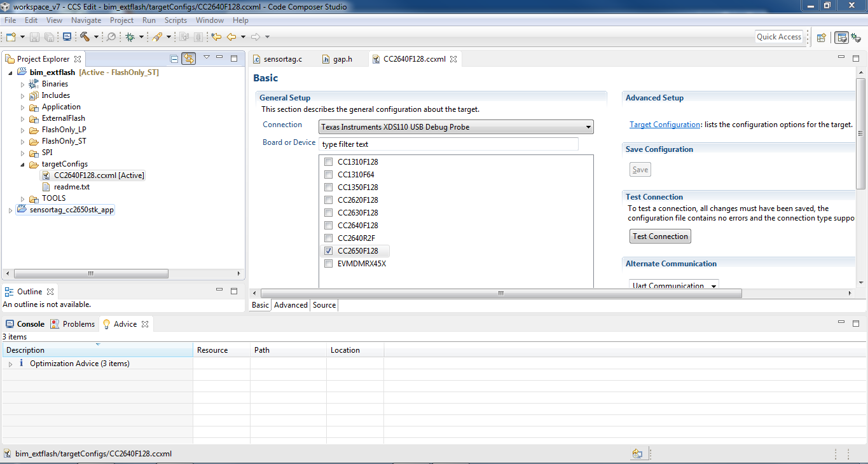Click the Skip All Breakpoints icon
868x464 pixels.
(x=111, y=37)
